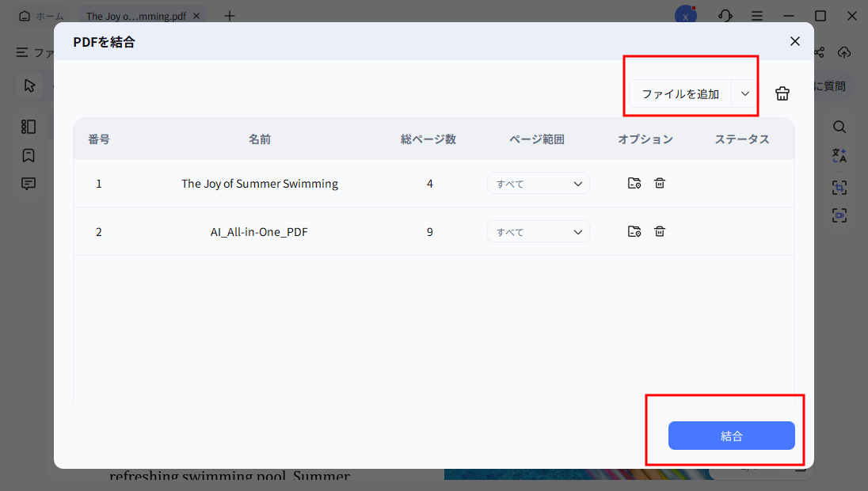This screenshot has height=491, width=868.
Task: Open page range dropdown for AI_All-in-One_PDF
Action: click(x=538, y=232)
